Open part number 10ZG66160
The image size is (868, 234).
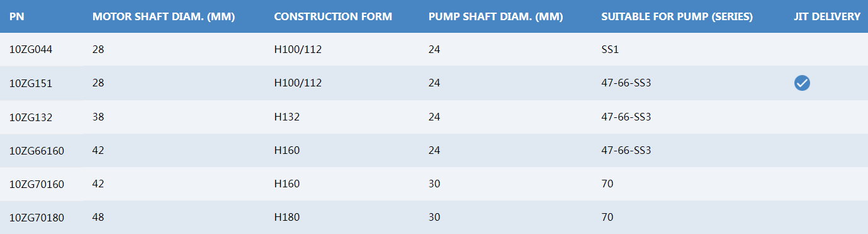pos(37,151)
